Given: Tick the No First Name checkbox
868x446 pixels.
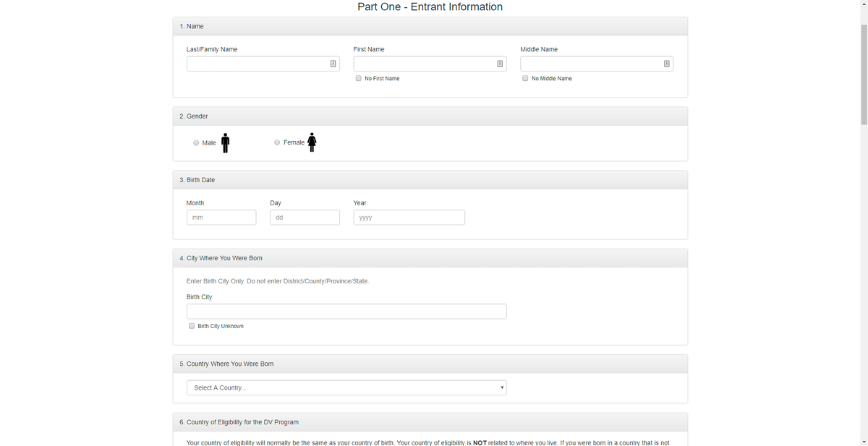Looking at the screenshot, I should (x=359, y=78).
